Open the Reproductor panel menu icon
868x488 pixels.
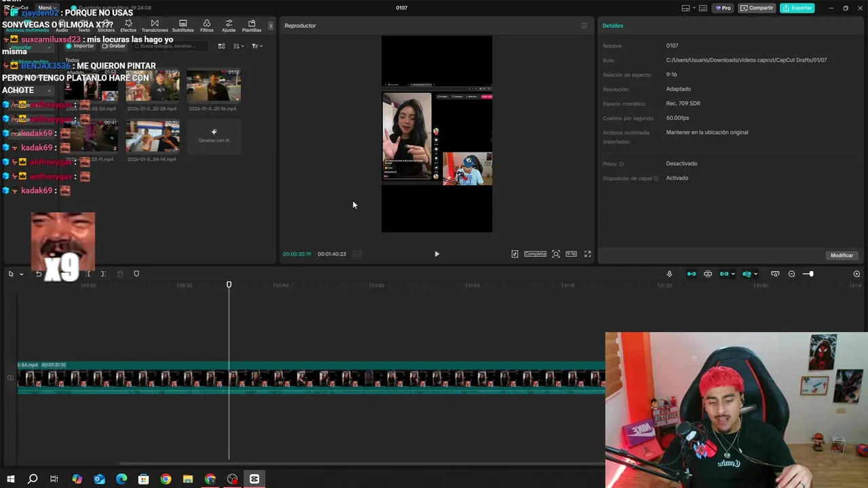click(x=584, y=26)
